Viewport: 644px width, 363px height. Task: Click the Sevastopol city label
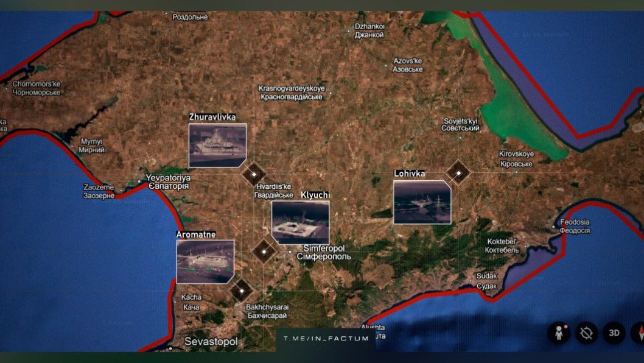pyautogui.click(x=211, y=341)
